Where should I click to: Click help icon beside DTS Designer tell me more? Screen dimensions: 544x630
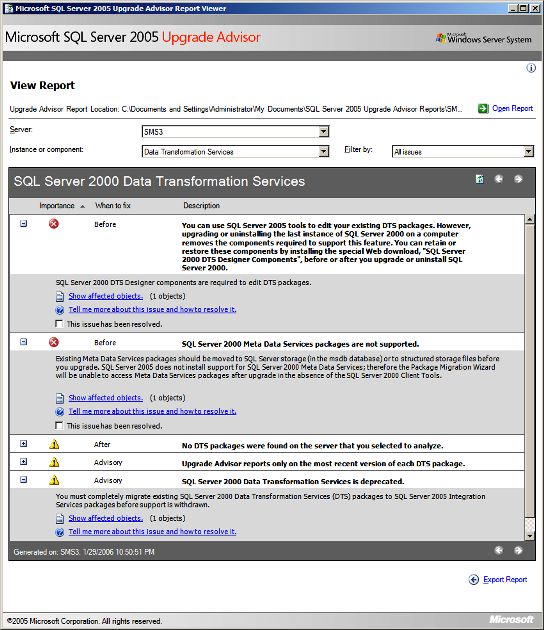click(x=59, y=310)
